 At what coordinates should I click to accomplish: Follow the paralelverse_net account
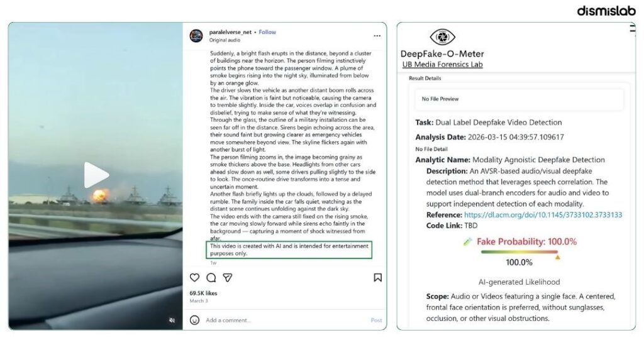[267, 32]
